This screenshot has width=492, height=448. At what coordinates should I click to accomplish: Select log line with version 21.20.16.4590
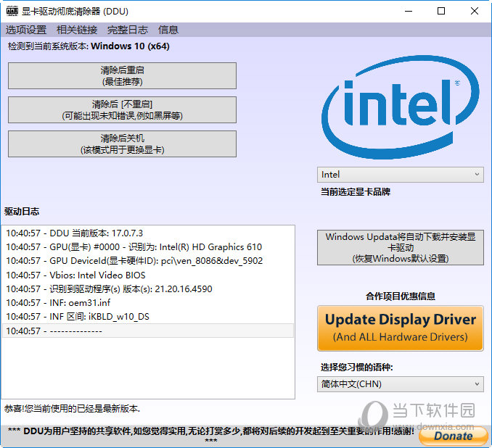tap(148, 289)
